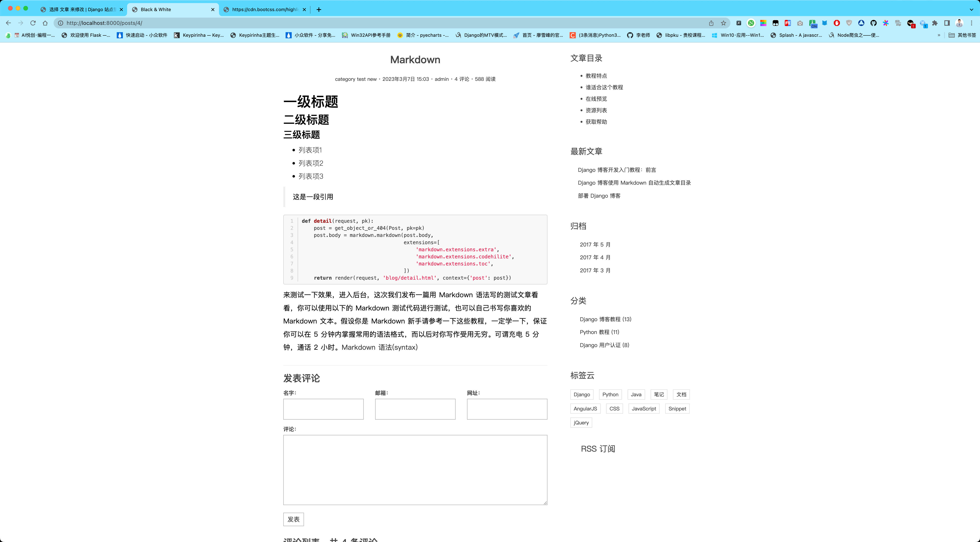Jump to 教程特点 in table of contents
The width and height of the screenshot is (980, 542).
[596, 76]
